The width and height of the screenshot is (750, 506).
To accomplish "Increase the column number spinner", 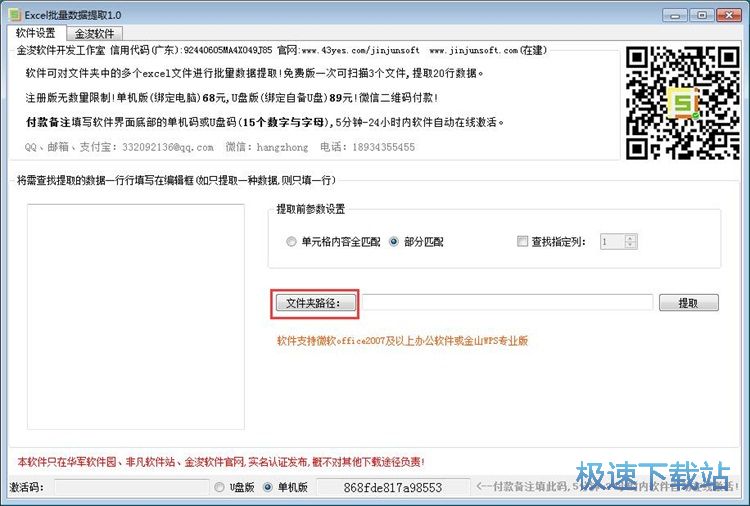I will pos(630,238).
